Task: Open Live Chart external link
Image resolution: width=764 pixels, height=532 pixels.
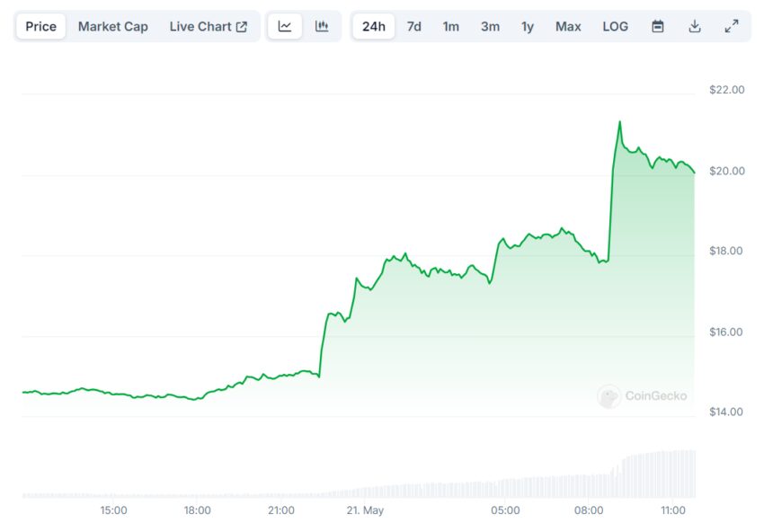Action: pyautogui.click(x=208, y=26)
